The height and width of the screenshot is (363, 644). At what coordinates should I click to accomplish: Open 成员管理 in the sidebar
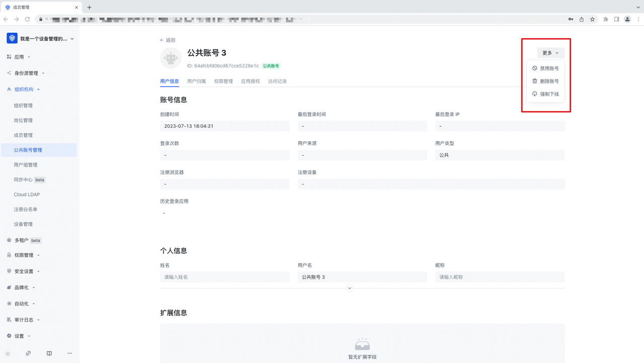23,135
